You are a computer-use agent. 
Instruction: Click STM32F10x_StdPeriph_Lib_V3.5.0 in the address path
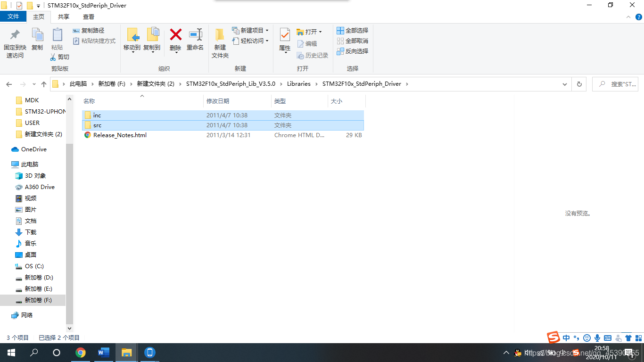(x=231, y=84)
